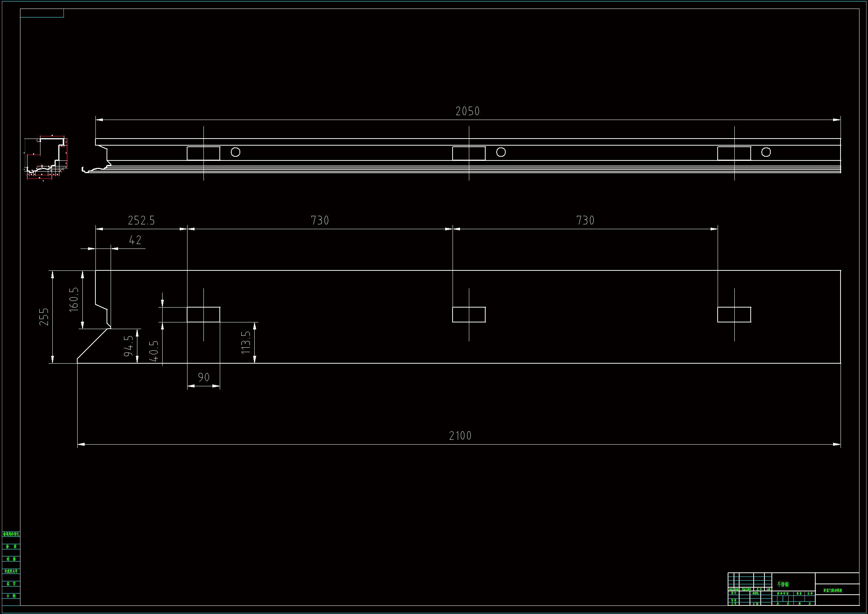Screen dimensions: 868x614
Task: Select the small cyan box at top-left frame corner
Action: point(42,13)
